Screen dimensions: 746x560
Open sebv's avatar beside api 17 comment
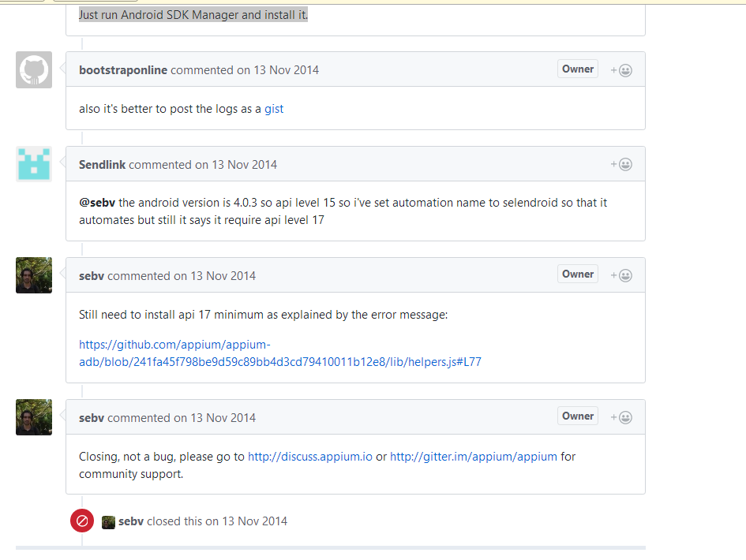click(34, 275)
